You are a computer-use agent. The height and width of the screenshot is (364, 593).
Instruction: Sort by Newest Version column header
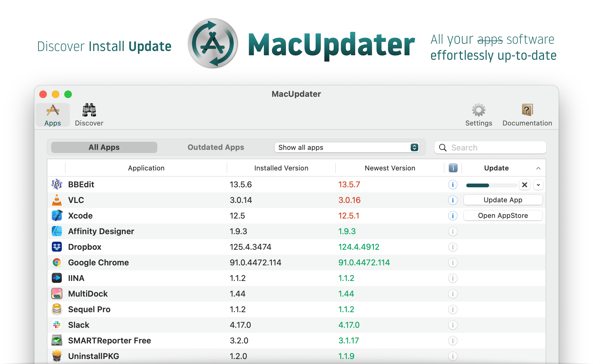coord(390,168)
